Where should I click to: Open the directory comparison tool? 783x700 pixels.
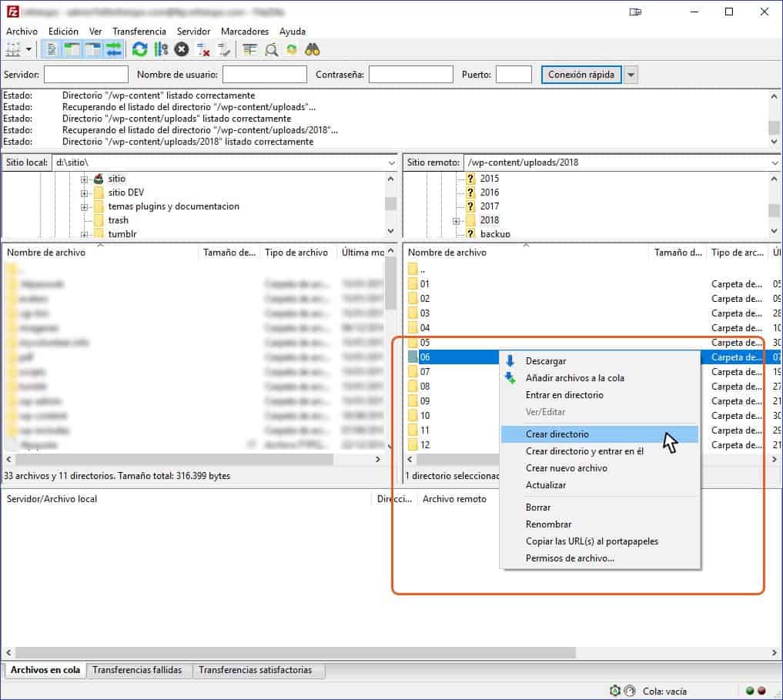pos(273,49)
